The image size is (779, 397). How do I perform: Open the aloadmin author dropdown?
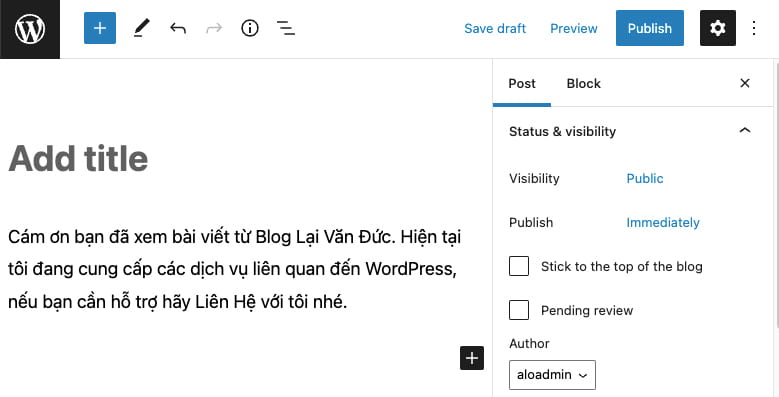[x=552, y=375]
